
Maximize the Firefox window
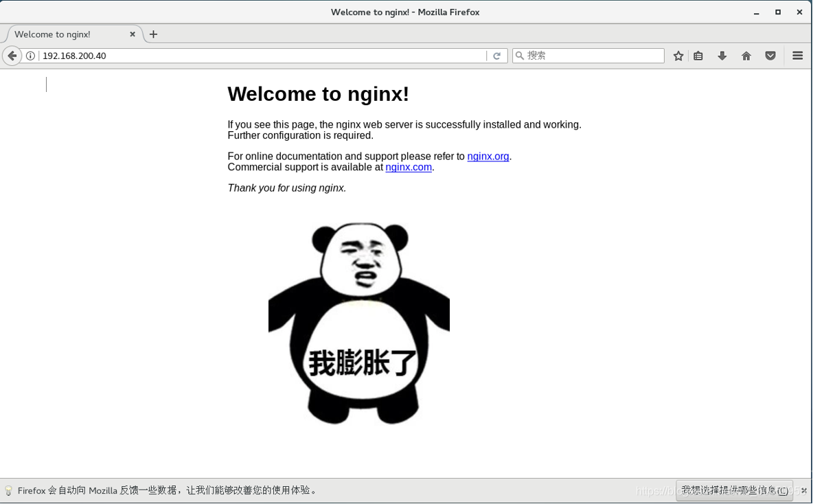coord(778,12)
